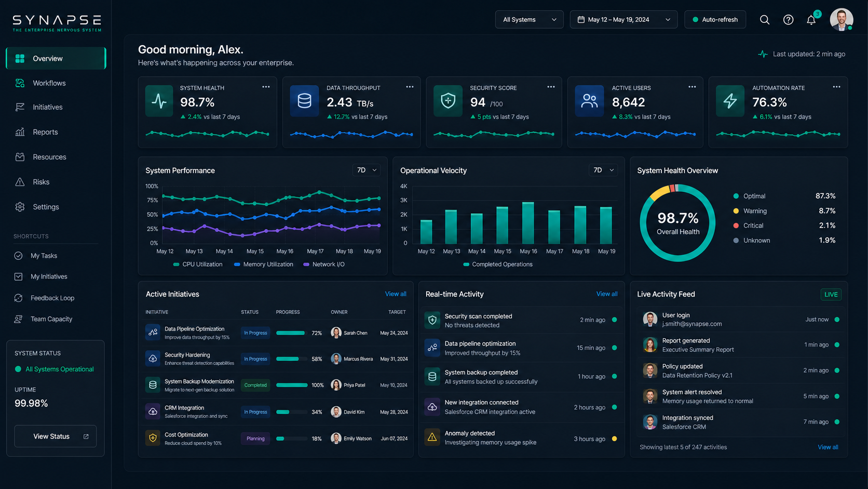Open System Performance 7D range dropdown
The height and width of the screenshot is (489, 868).
click(366, 170)
